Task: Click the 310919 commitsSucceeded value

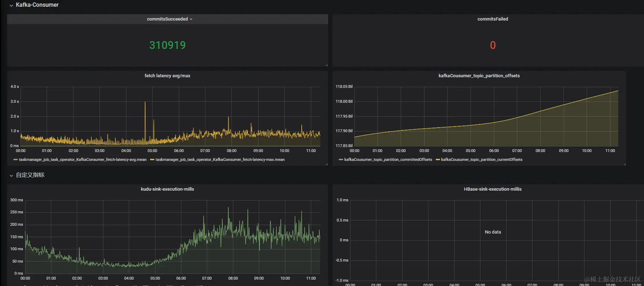Action: point(167,45)
